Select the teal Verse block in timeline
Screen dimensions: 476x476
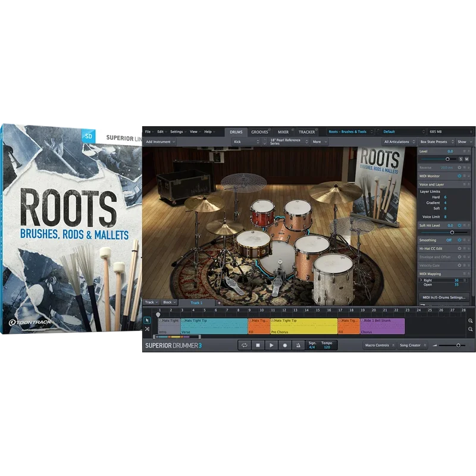[x=214, y=326]
